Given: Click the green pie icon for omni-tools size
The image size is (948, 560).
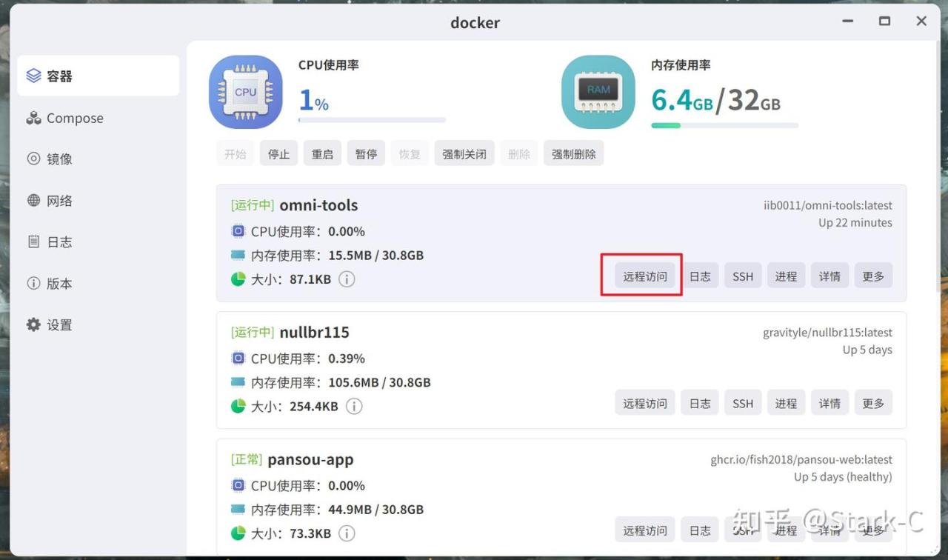Looking at the screenshot, I should point(238,279).
